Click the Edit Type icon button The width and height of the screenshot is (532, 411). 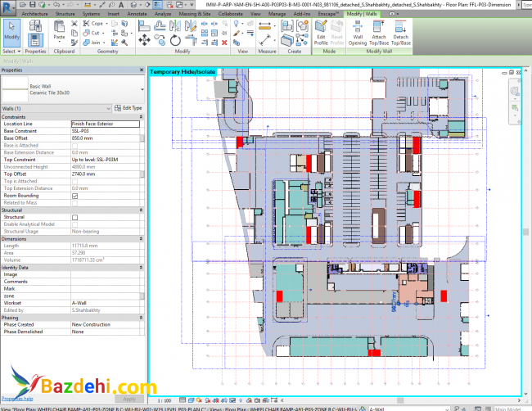pyautogui.click(x=128, y=108)
